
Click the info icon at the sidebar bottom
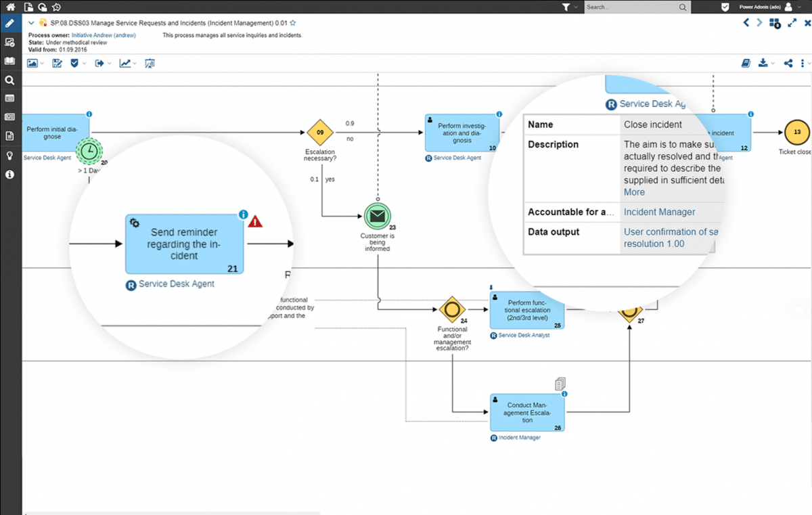pyautogui.click(x=10, y=174)
